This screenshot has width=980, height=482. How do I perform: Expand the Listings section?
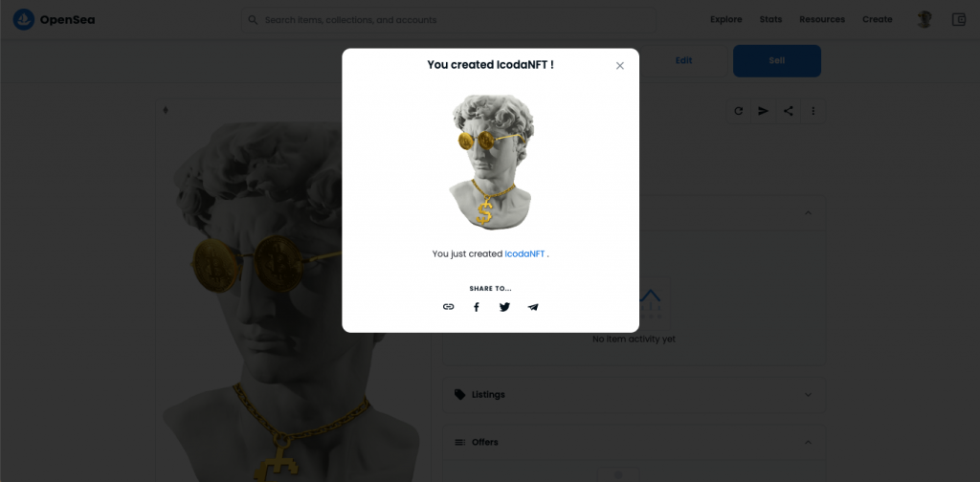click(634, 395)
